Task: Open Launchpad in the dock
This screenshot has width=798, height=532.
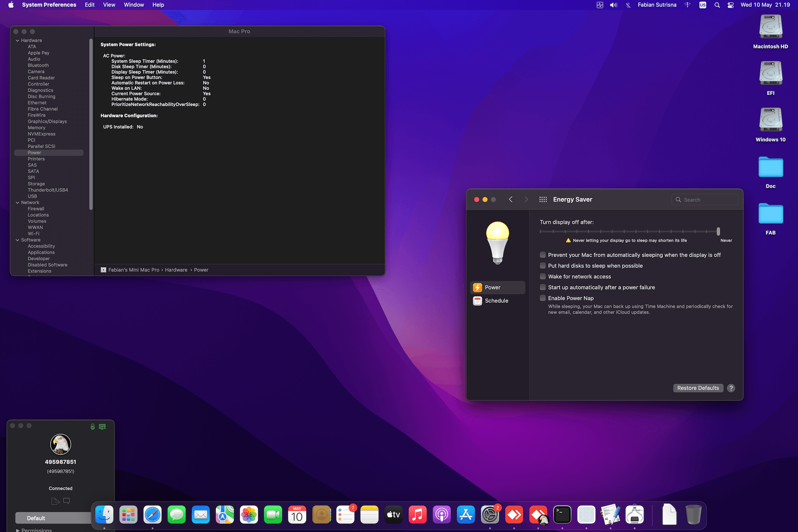Action: coord(128,515)
